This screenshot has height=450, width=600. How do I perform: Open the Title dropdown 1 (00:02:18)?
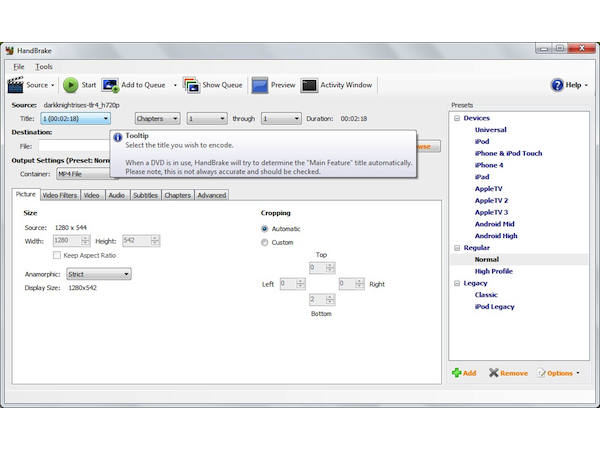pyautogui.click(x=75, y=119)
